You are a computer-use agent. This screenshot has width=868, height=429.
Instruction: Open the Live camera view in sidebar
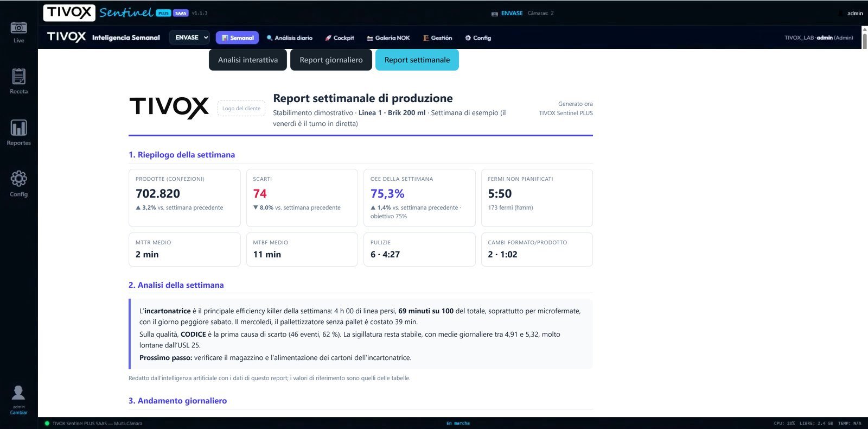coord(18,32)
